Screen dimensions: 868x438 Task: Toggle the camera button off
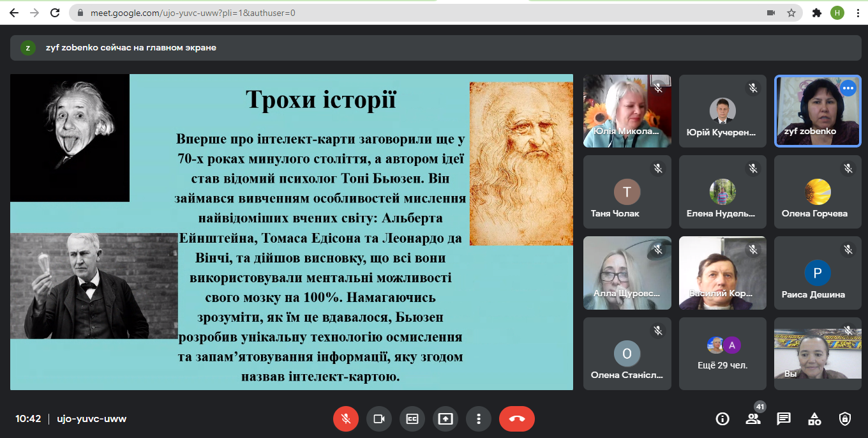point(378,419)
